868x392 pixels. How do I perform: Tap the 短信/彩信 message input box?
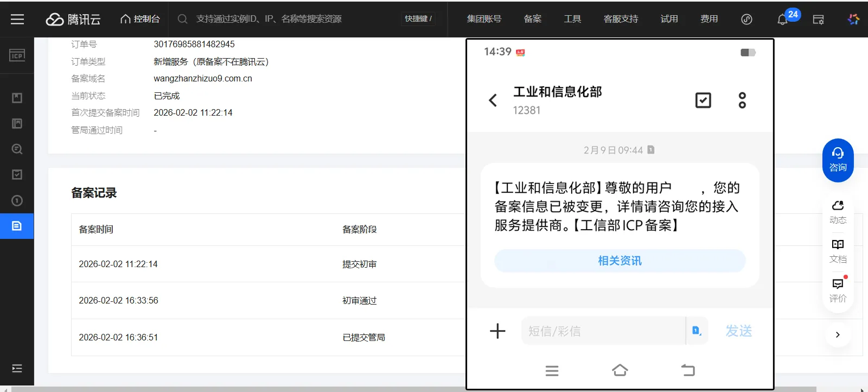[602, 331]
